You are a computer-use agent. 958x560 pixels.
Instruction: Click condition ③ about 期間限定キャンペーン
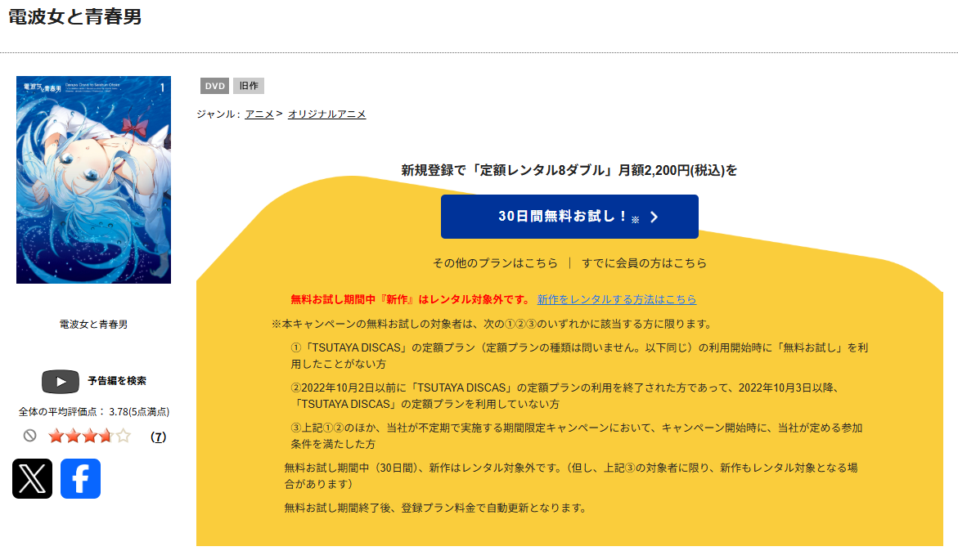click(577, 436)
